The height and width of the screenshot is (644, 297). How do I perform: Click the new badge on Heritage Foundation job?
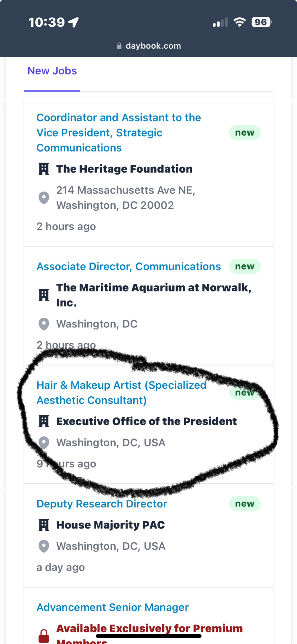(x=245, y=133)
